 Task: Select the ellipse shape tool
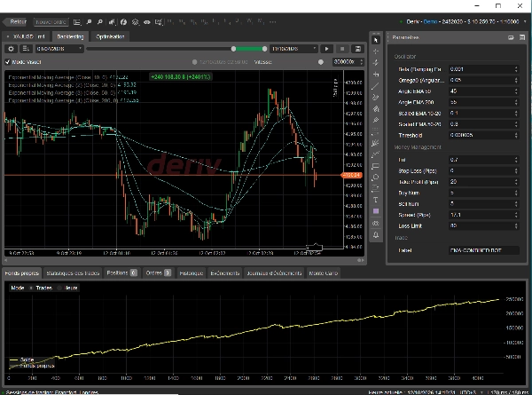[x=376, y=178]
